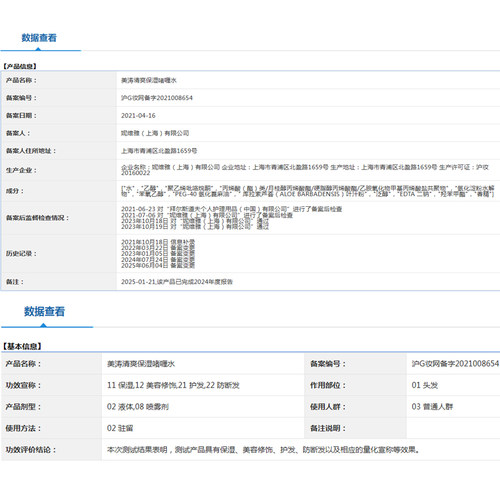Viewport: 500px width, 500px height.
Task: Click the 备注说明 label
Action: [x=328, y=428]
